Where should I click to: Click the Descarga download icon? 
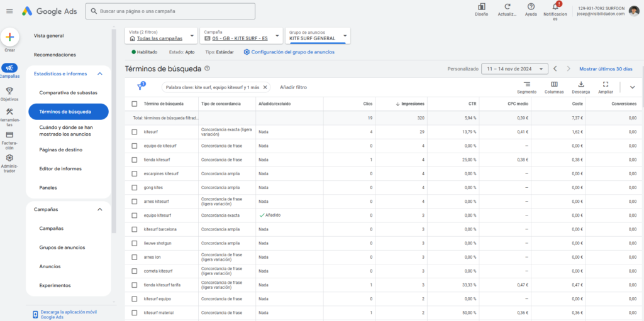click(x=580, y=84)
